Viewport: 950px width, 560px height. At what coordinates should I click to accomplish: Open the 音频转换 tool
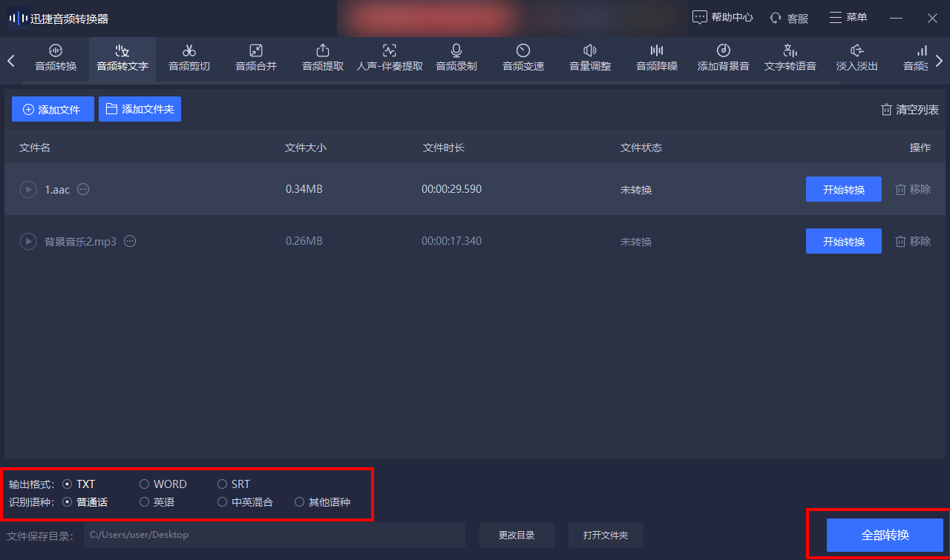pos(56,57)
